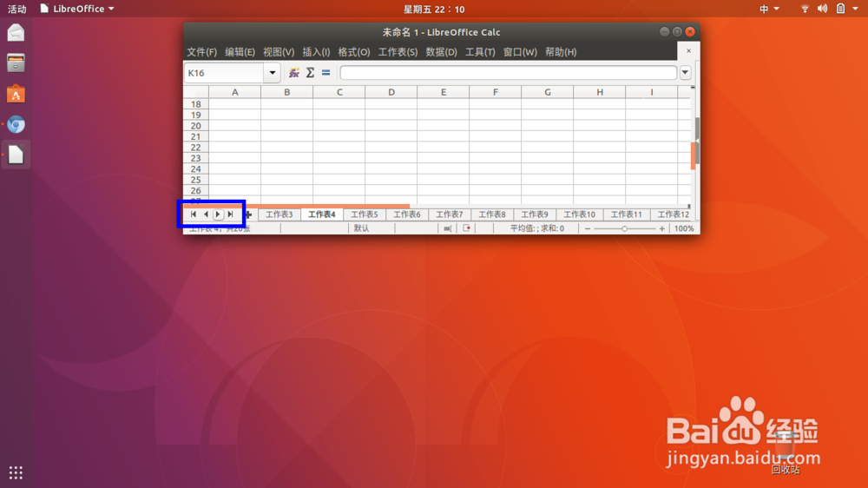Switch to sheet tab 工作表8

(492, 214)
